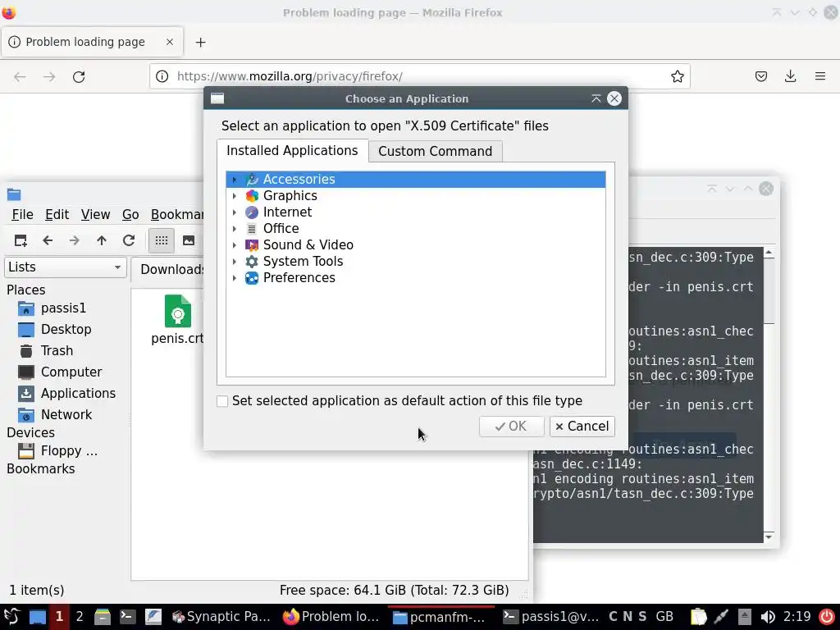Open the Go menu in file manager
840x630 pixels.
point(130,215)
